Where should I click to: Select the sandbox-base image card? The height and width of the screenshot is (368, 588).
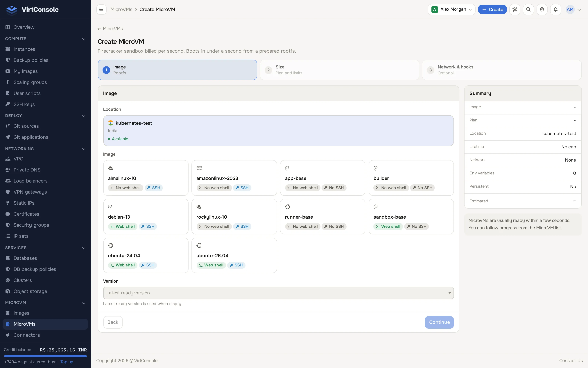coord(411,216)
